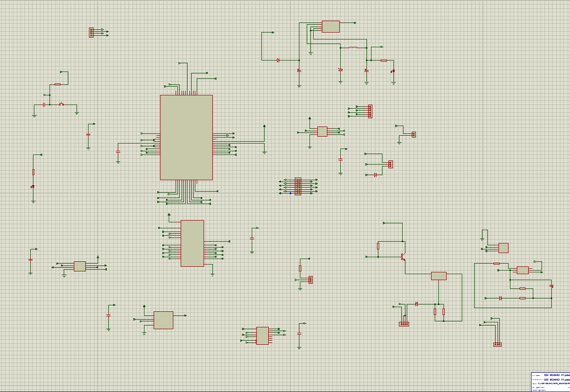Select the small two-pin connector

pos(414,134)
